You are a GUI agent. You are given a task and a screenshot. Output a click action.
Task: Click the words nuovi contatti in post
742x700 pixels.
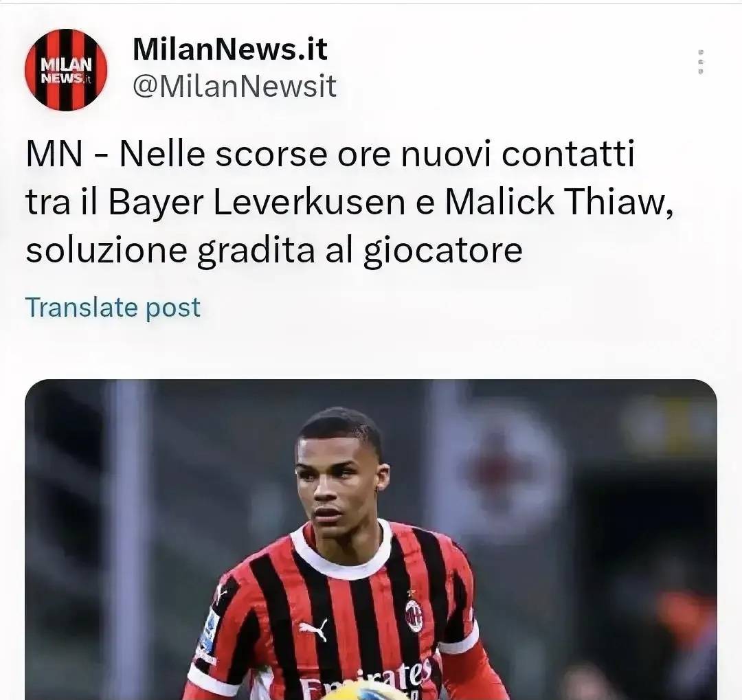point(518,155)
